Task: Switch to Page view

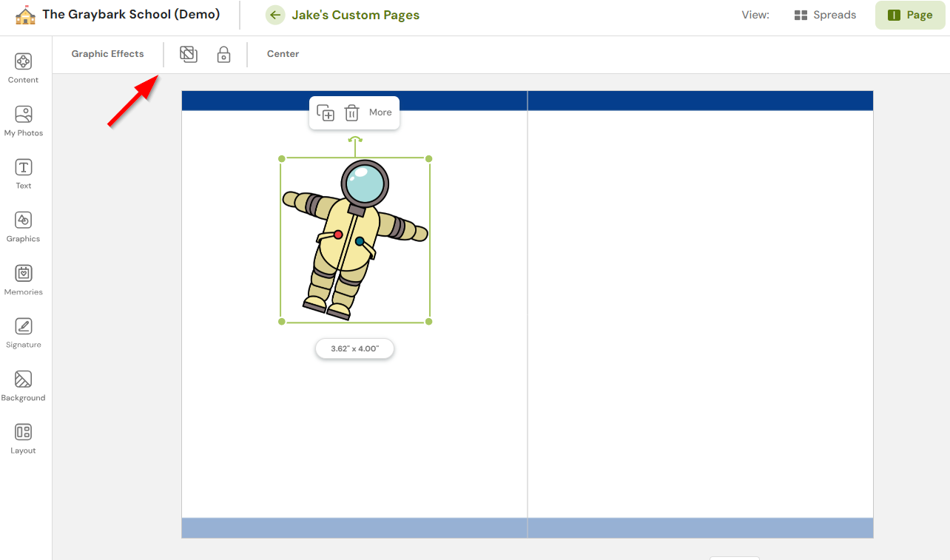Action: pyautogui.click(x=910, y=14)
